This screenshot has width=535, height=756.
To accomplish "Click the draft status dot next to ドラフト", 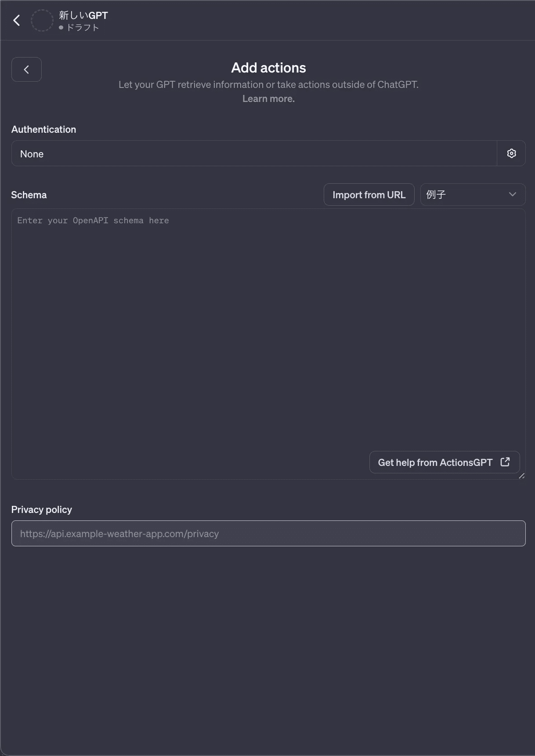I will click(61, 28).
